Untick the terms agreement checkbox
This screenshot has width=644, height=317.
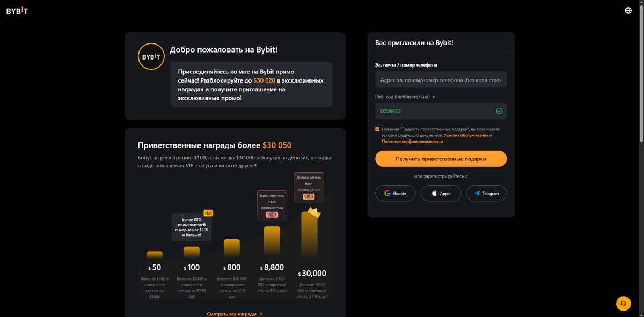(x=377, y=129)
